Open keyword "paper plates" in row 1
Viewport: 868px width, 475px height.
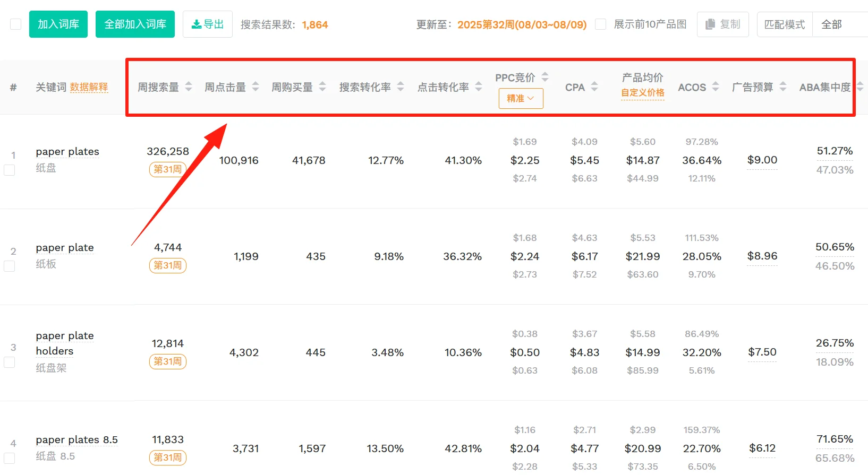(67, 152)
